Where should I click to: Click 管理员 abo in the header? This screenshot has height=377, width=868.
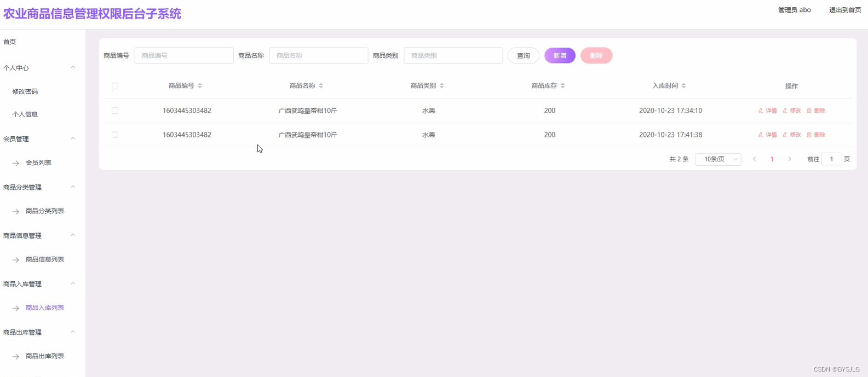795,10
